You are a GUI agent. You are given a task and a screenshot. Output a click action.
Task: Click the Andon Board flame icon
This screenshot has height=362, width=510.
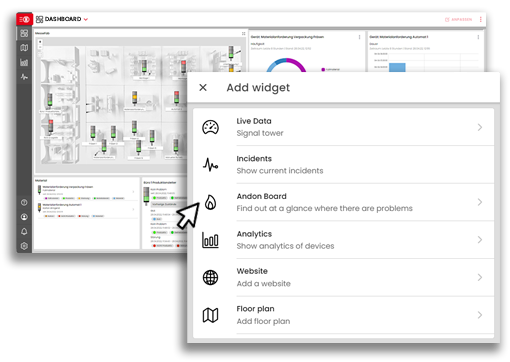(x=210, y=202)
